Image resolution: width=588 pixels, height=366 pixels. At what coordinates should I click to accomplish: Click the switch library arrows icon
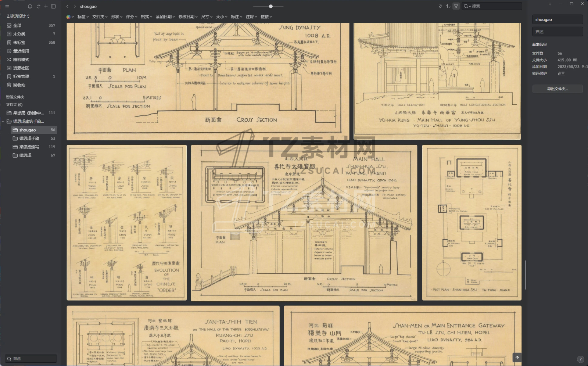(39, 6)
